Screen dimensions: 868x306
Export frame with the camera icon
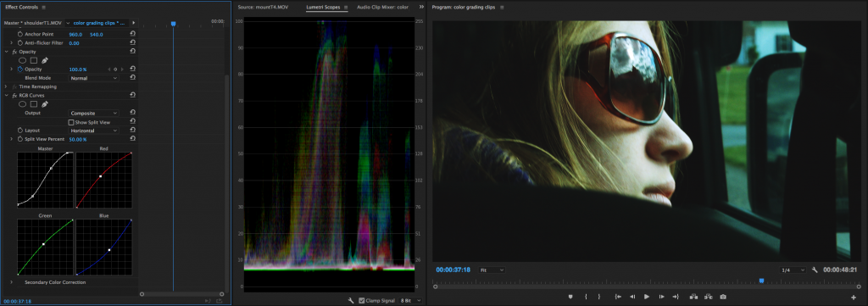pos(722,297)
